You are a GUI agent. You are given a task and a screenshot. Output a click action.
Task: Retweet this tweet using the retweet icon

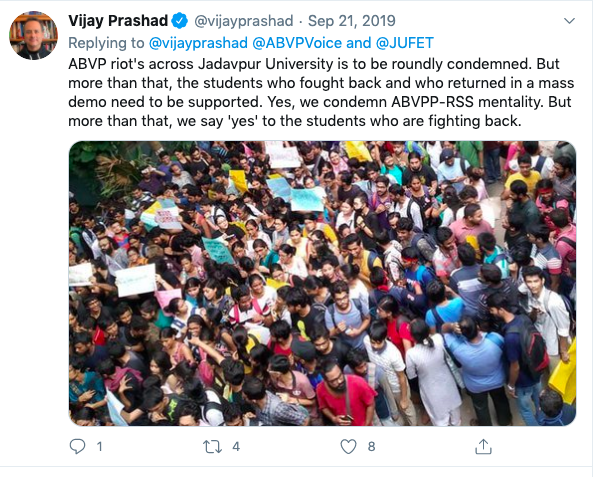(211, 446)
